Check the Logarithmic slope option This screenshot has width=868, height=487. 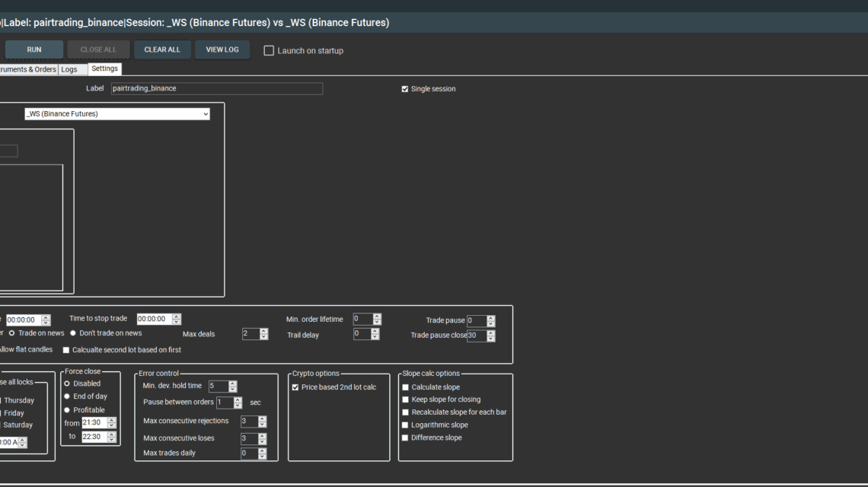[405, 425]
